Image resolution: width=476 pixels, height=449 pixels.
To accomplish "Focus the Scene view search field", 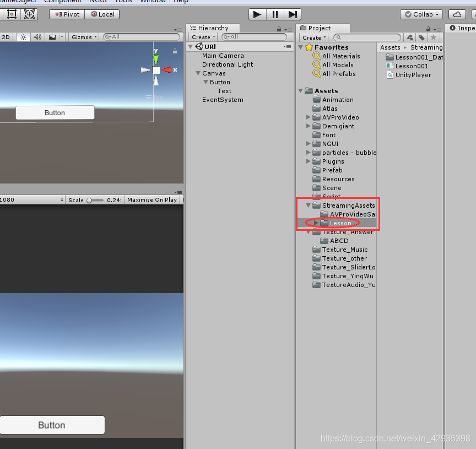I will [142, 37].
